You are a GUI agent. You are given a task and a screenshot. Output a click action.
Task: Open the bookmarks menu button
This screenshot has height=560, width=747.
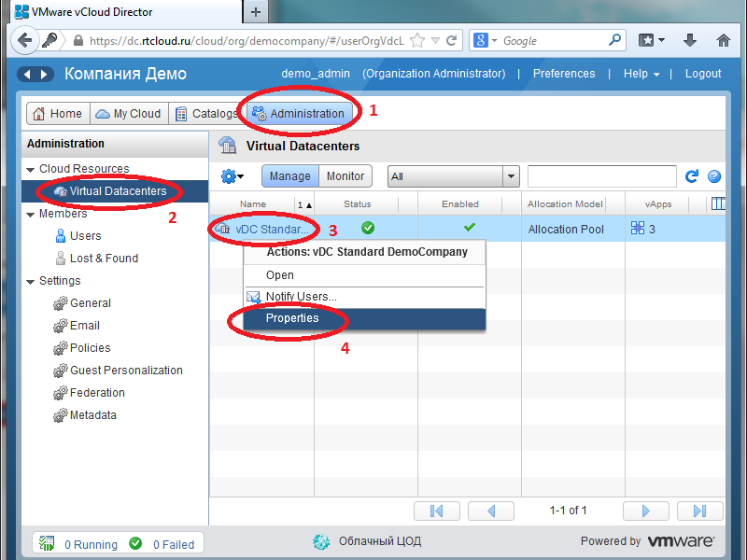tap(651, 40)
